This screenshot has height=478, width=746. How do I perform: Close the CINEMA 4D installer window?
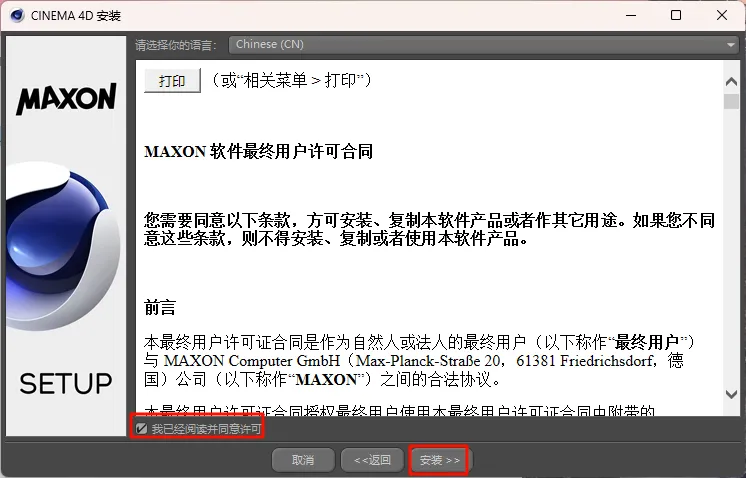point(722,15)
